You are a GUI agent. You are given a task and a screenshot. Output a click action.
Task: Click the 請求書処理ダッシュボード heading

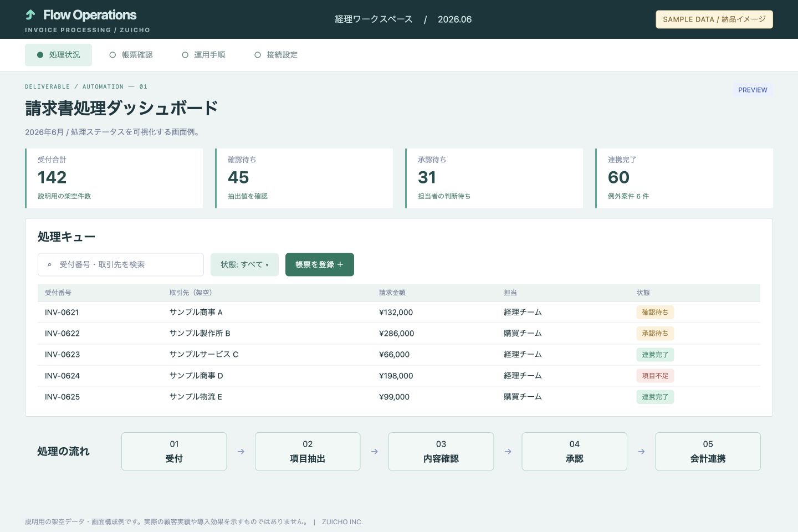pyautogui.click(x=121, y=108)
